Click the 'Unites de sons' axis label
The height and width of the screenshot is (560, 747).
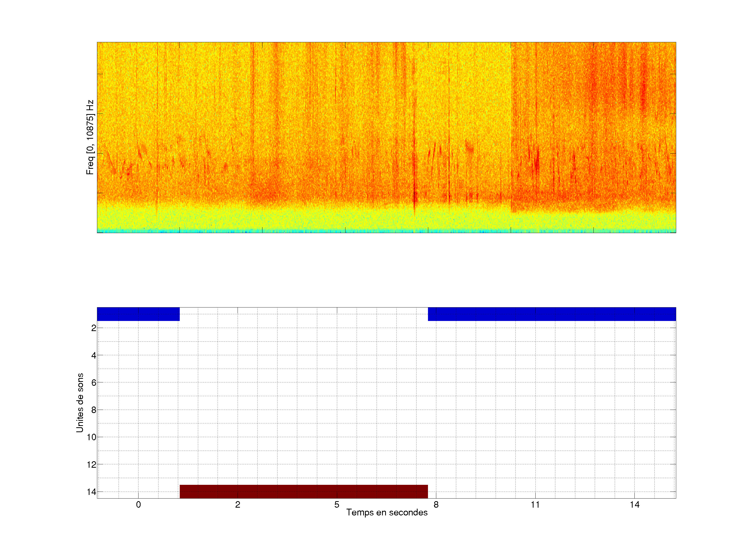(80, 403)
